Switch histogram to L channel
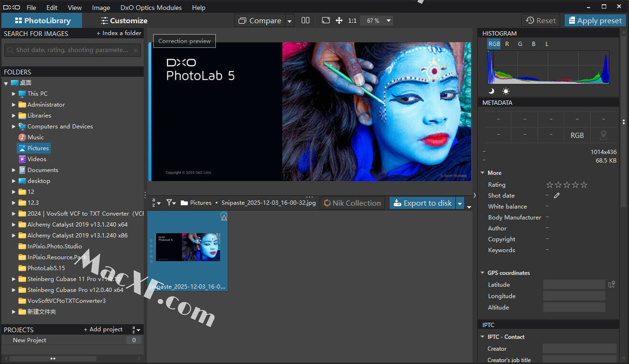Viewport: 629px width, 364px height. (x=546, y=44)
